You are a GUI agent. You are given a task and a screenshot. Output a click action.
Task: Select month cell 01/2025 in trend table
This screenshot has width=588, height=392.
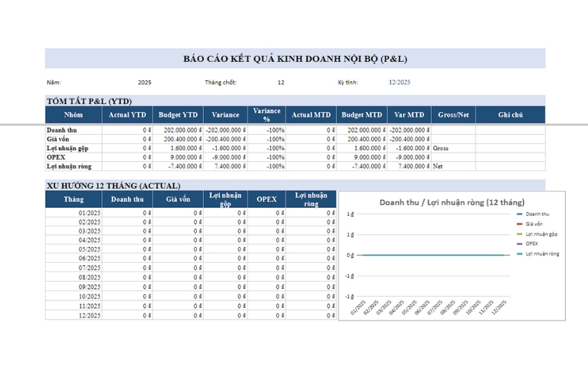73,213
